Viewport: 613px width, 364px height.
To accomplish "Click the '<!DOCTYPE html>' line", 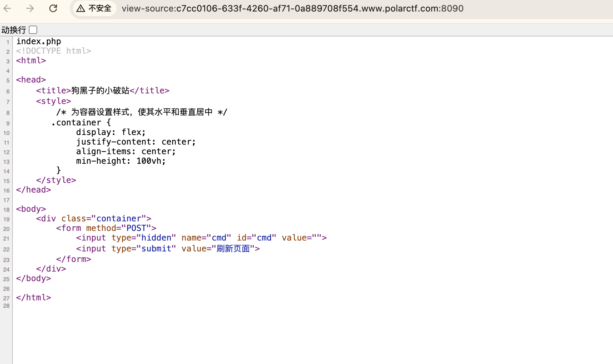I will pos(54,51).
